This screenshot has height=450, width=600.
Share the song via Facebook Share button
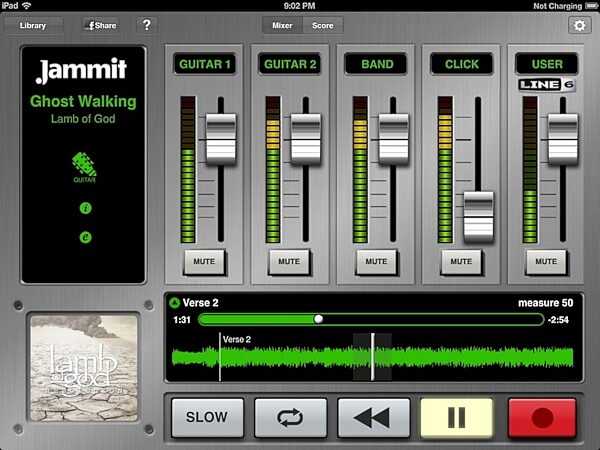pyautogui.click(x=101, y=26)
